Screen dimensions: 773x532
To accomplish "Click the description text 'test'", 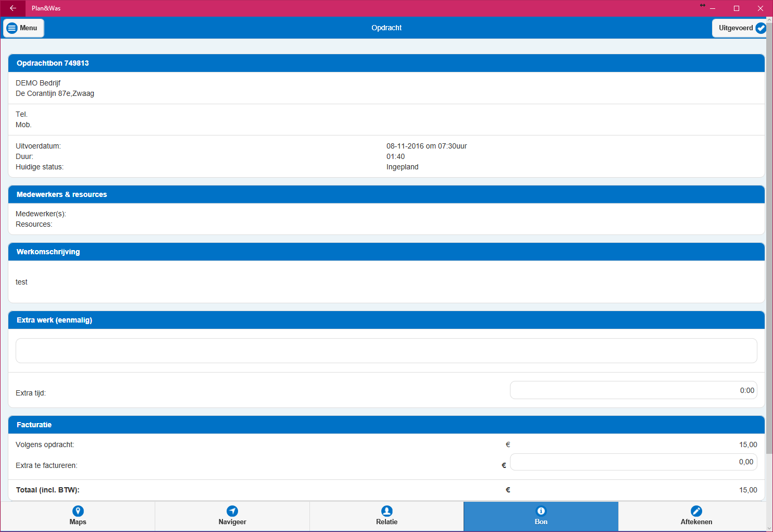I will [x=21, y=282].
